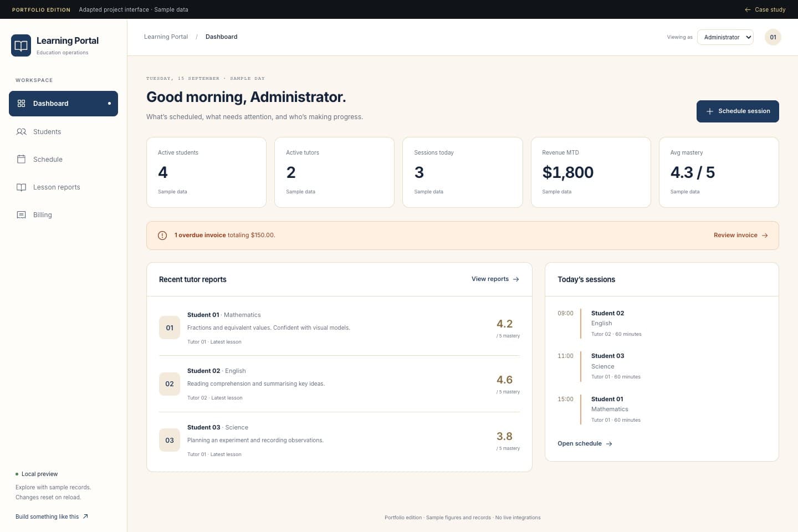Click the arrow beside Open schedule
The width and height of the screenshot is (798, 532).
pyautogui.click(x=609, y=444)
